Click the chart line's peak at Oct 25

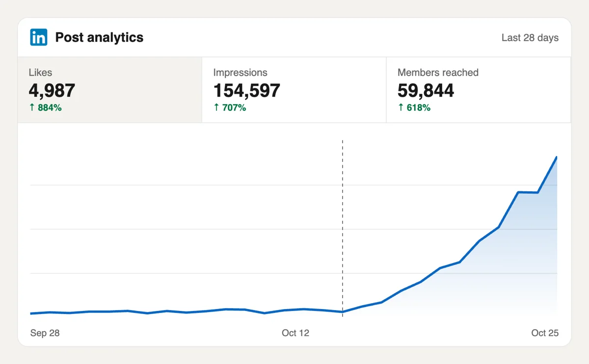tap(556, 157)
